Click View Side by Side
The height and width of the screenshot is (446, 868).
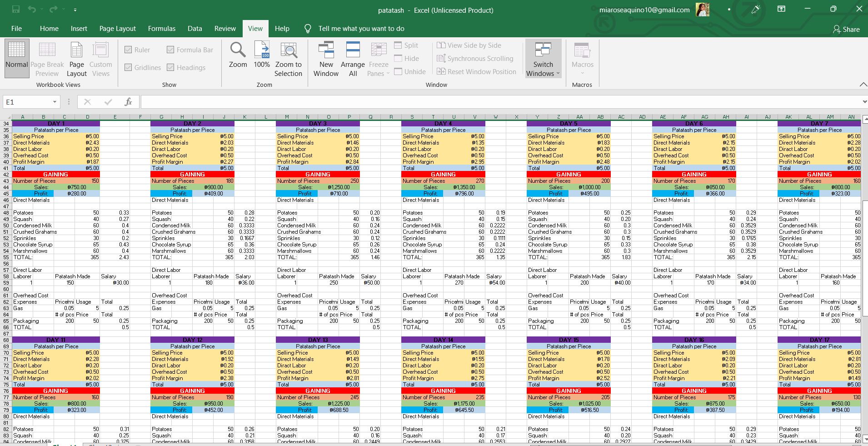point(469,45)
